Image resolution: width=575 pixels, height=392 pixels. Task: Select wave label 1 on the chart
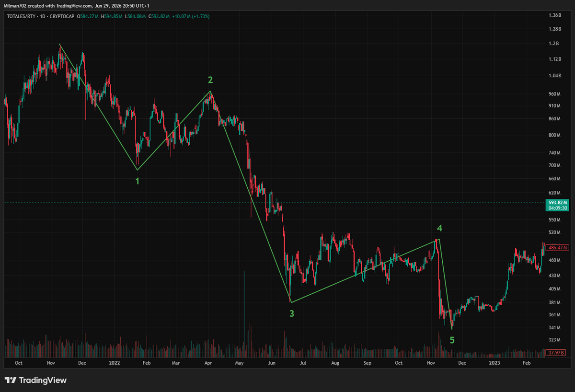click(138, 181)
